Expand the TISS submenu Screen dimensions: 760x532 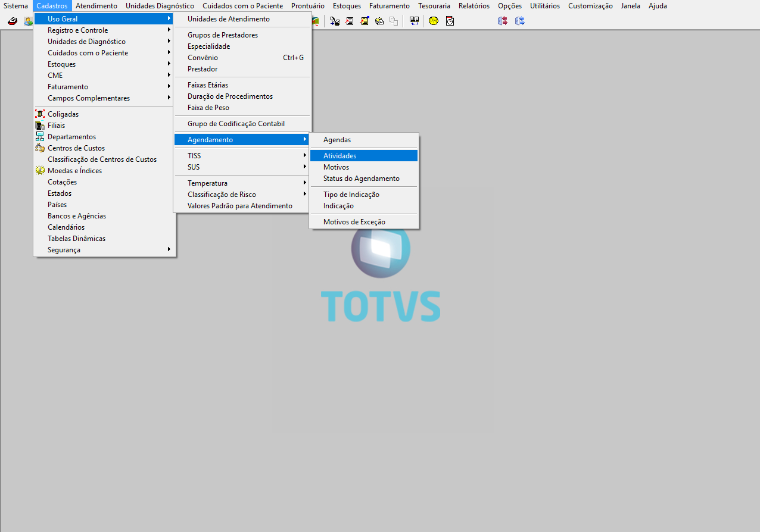242,156
